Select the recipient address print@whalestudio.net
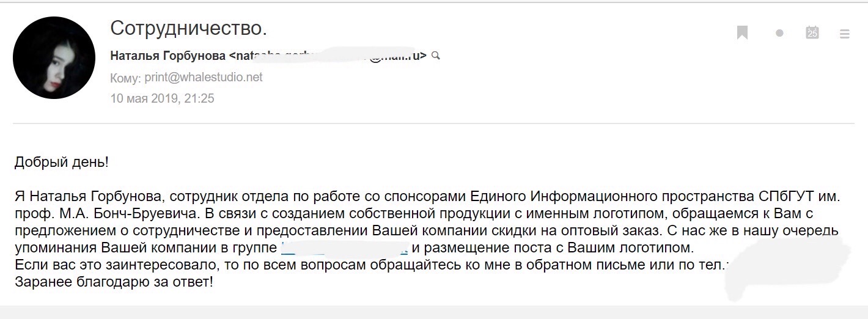Viewport: 868px width, 319px height. click(x=204, y=77)
